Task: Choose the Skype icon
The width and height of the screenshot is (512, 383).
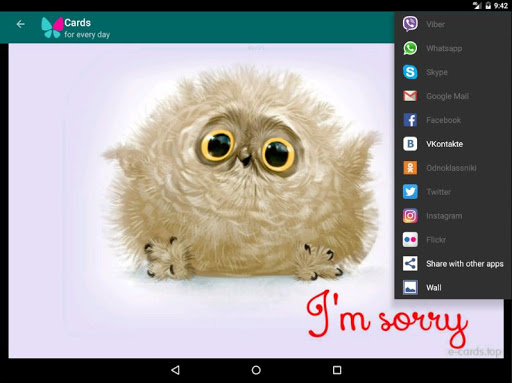Action: click(x=410, y=72)
